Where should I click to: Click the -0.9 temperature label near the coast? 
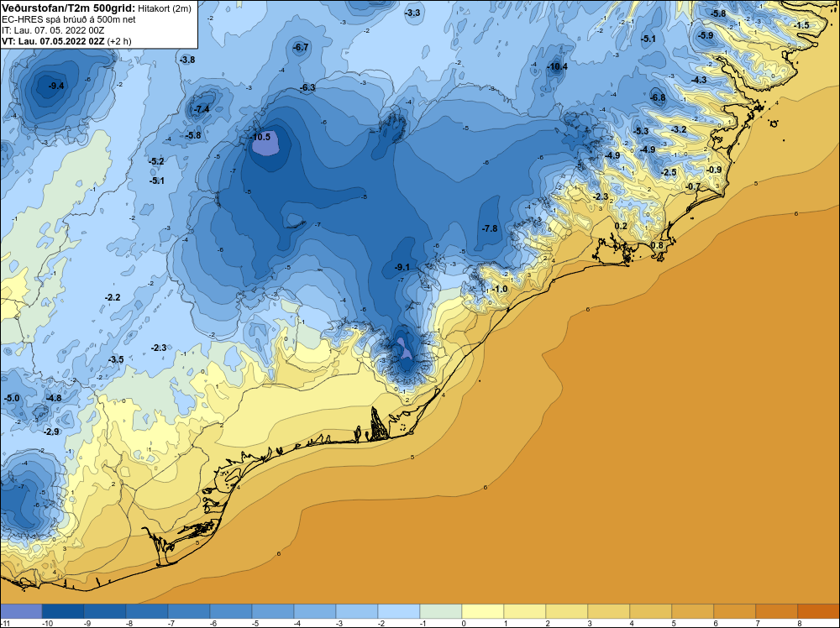pos(714,170)
